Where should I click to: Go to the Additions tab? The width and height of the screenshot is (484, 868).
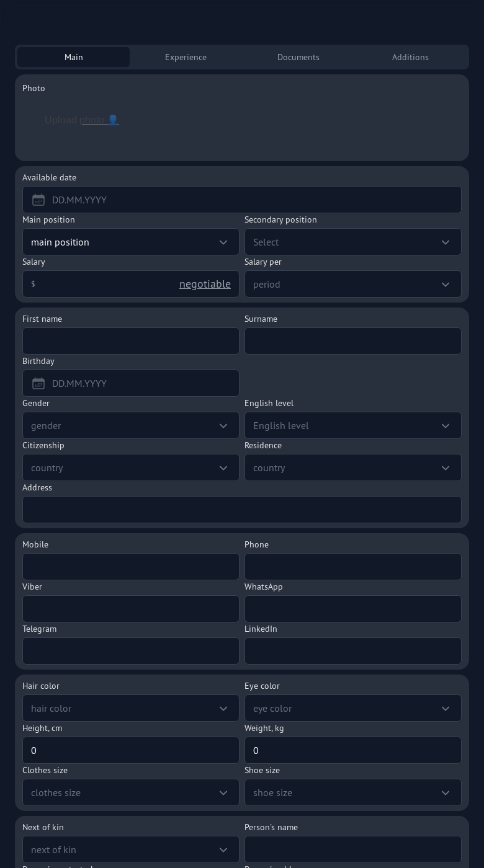pos(410,57)
